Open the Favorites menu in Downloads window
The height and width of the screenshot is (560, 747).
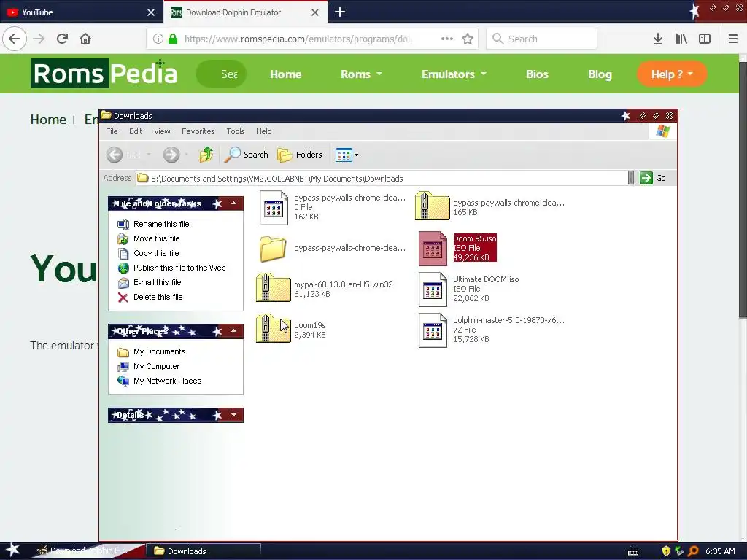point(198,131)
